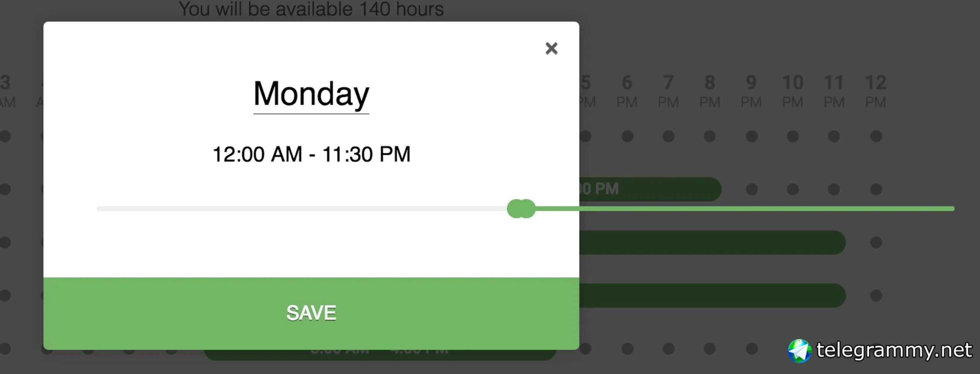The height and width of the screenshot is (374, 980).
Task: Toggle the 10 PM dot in the top row
Action: [792, 136]
